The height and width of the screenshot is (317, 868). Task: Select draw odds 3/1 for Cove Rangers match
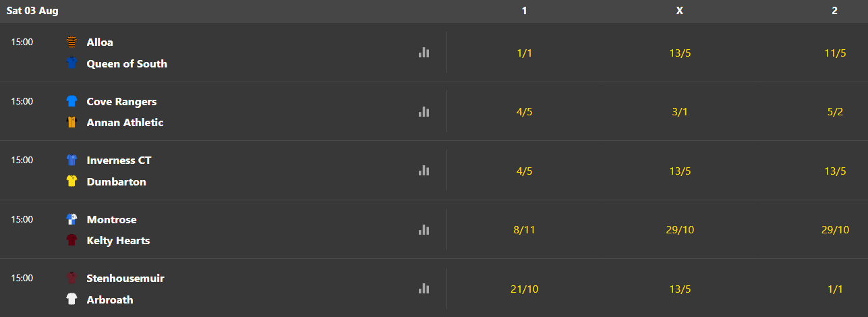(680, 112)
